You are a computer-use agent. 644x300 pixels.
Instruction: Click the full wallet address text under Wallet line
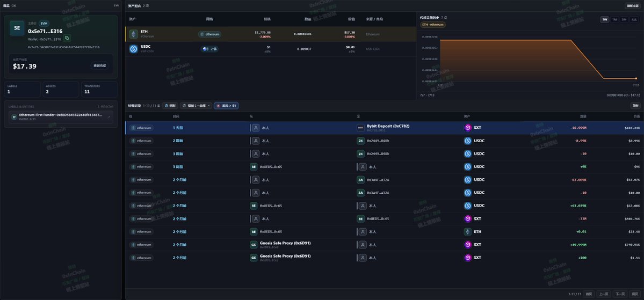pos(64,47)
